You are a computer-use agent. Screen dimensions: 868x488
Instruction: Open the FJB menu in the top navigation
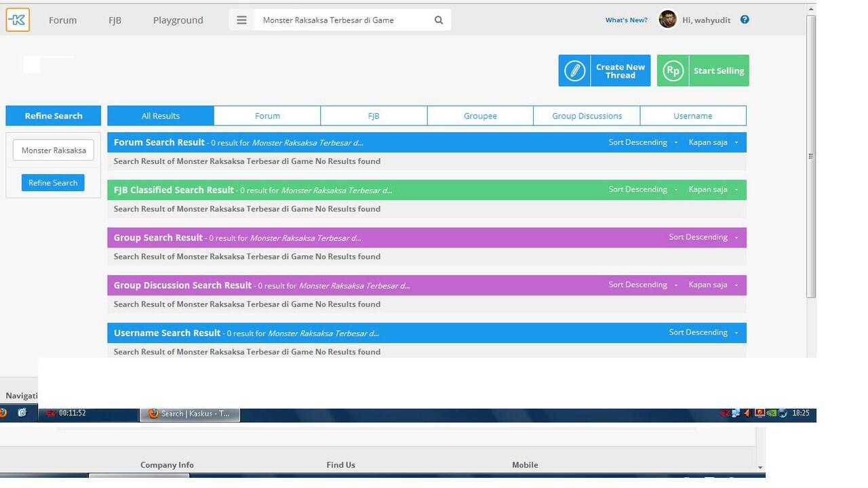click(x=115, y=20)
